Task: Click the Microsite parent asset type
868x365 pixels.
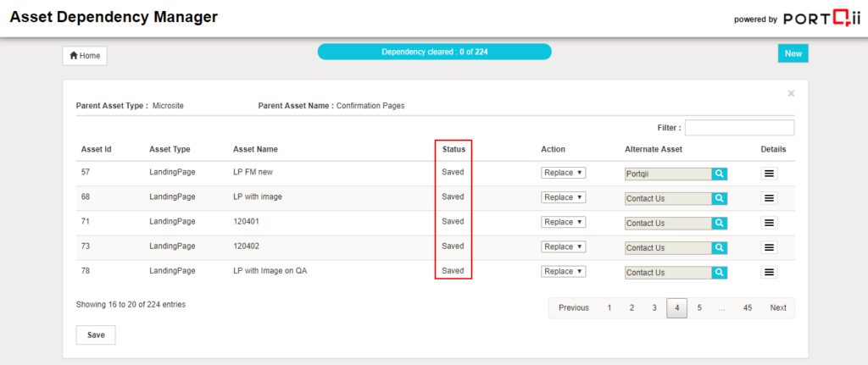Action: (x=168, y=106)
